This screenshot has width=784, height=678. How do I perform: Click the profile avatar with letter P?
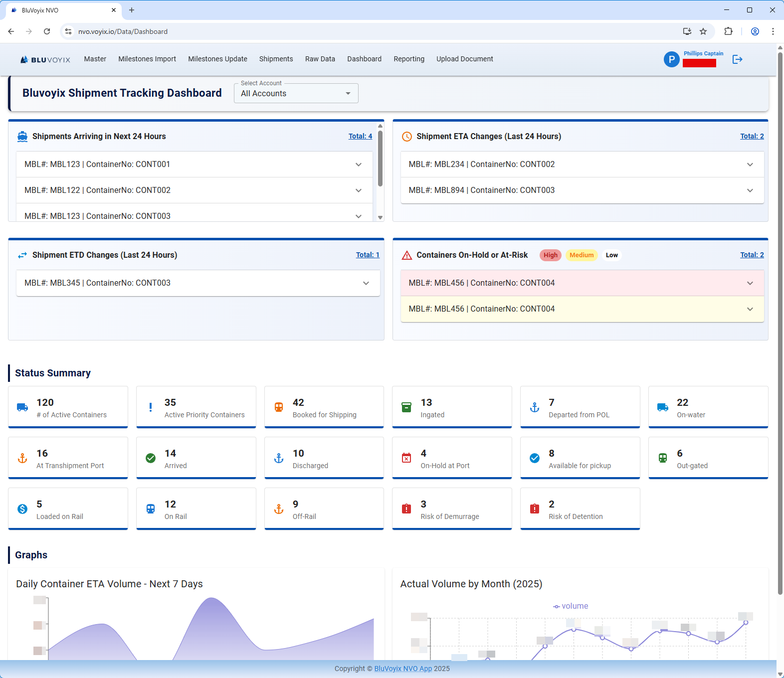671,59
